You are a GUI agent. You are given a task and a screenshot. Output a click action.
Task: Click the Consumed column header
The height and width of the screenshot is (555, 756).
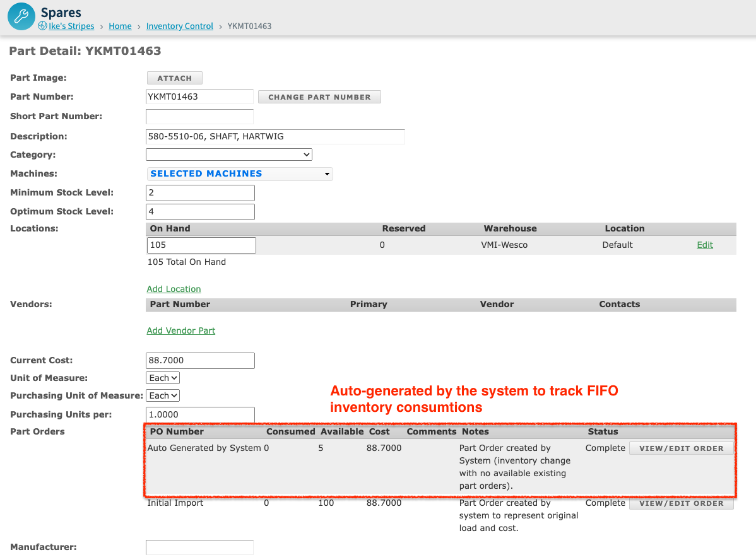pyautogui.click(x=291, y=431)
